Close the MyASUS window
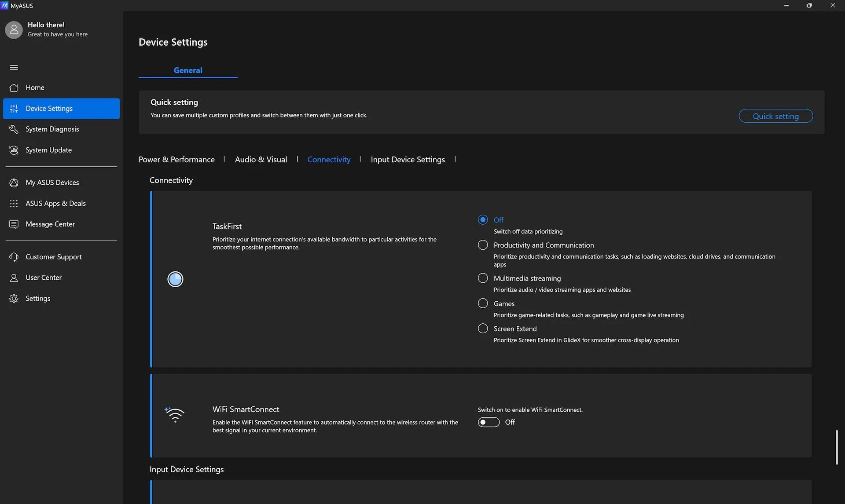Image resolution: width=845 pixels, height=504 pixels. (x=833, y=6)
